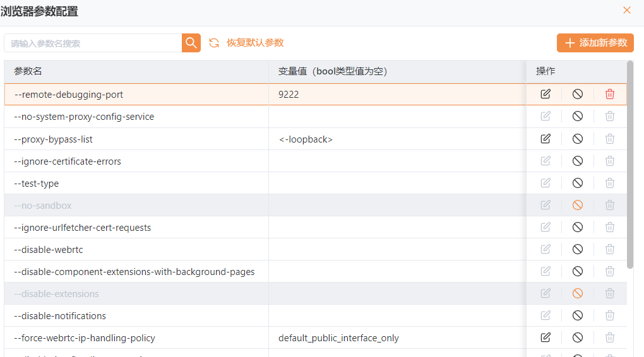Viewport: 644px width, 357px height.
Task: Click edit icon for --ignore-urlfetcher-cert-requests
Action: (x=546, y=227)
